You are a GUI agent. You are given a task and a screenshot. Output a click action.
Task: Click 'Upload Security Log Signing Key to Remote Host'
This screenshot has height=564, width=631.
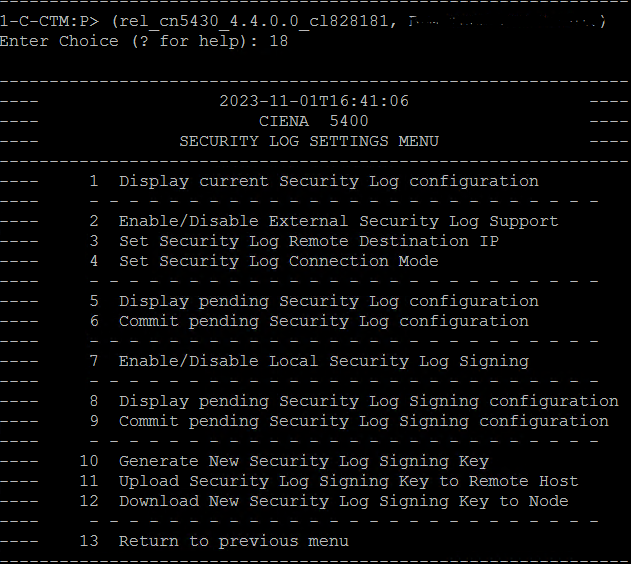[x=348, y=482]
